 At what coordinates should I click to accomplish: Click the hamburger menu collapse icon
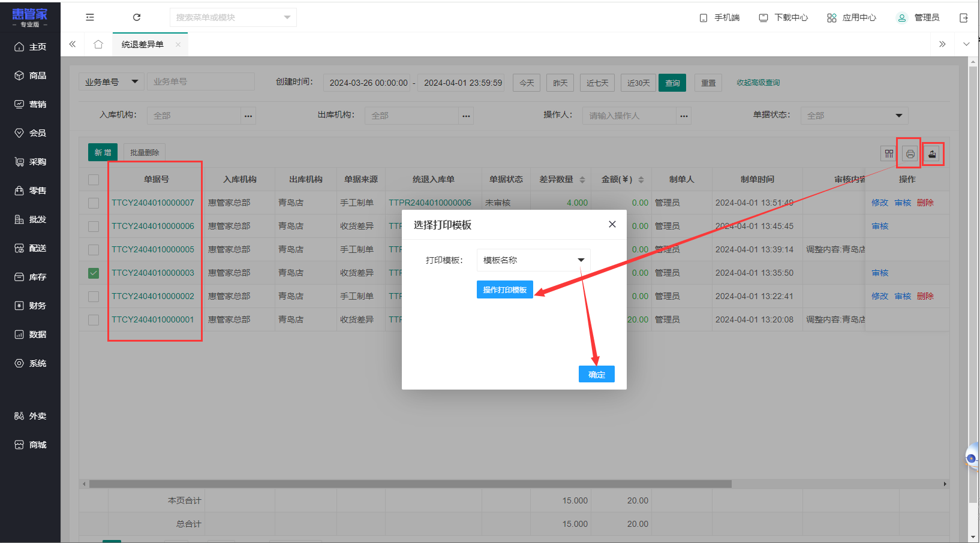click(x=90, y=17)
